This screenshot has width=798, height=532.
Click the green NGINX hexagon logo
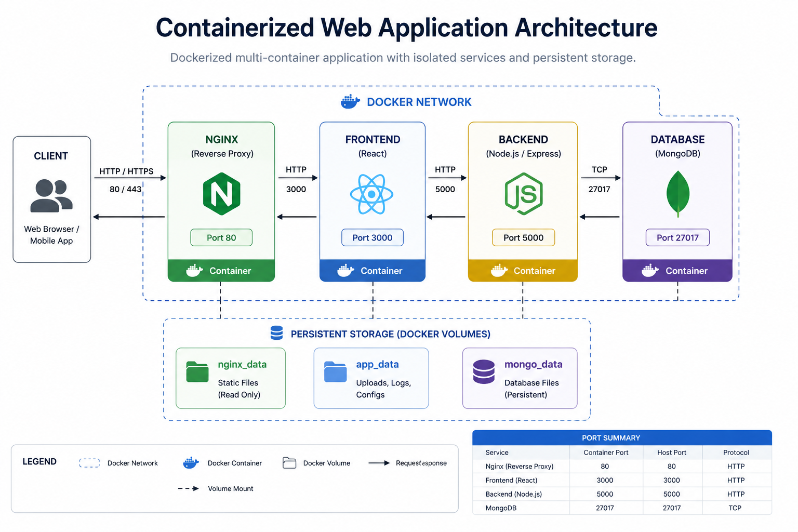(221, 194)
